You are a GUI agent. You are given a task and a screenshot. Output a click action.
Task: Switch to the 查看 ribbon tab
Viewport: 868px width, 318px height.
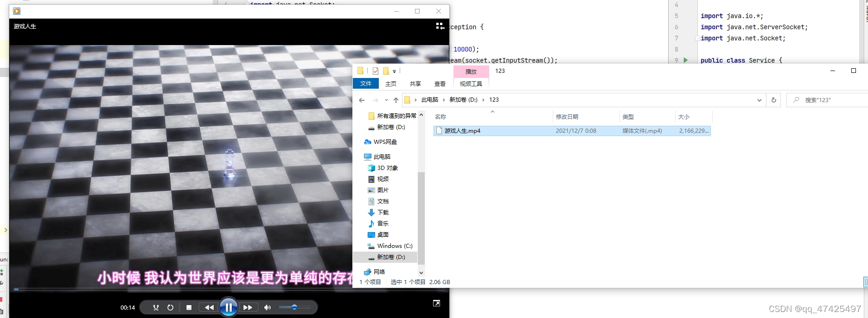(x=440, y=84)
